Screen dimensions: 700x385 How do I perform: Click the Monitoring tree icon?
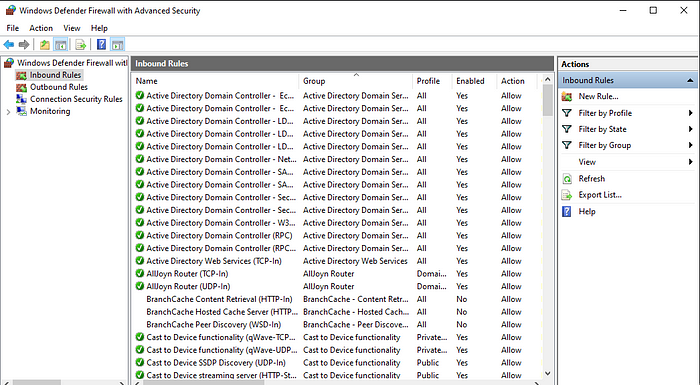(x=21, y=111)
